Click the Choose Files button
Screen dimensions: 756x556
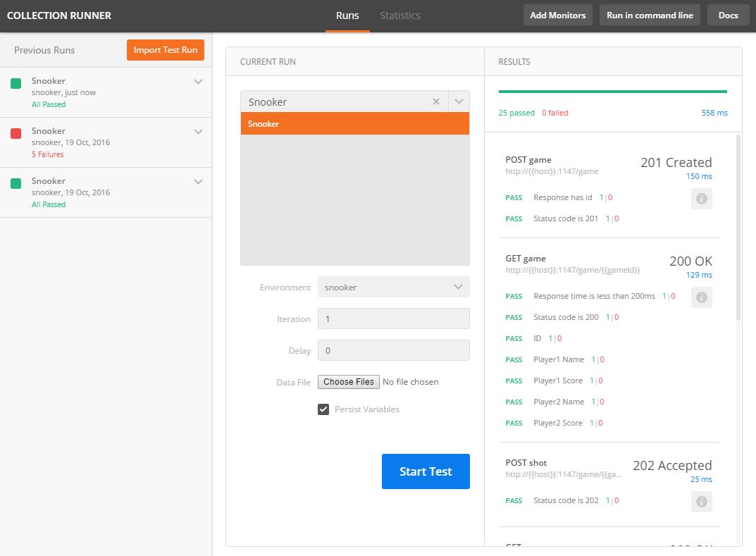point(349,382)
